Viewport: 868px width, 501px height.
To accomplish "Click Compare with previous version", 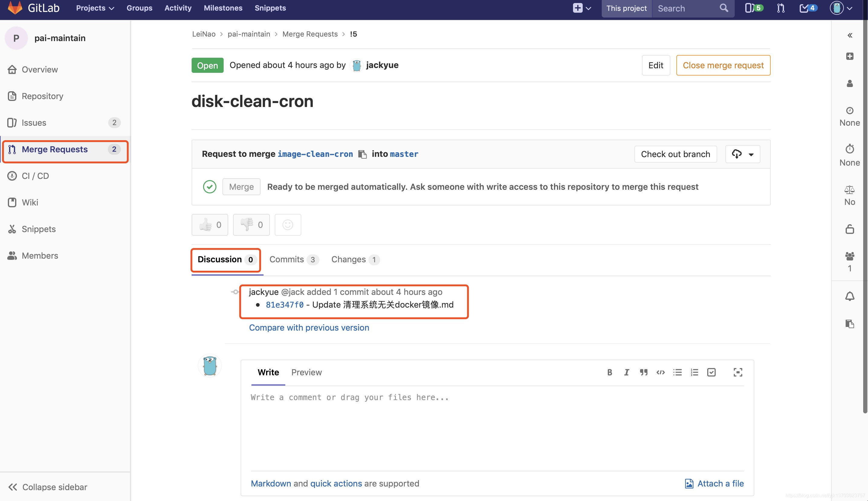I will (309, 328).
